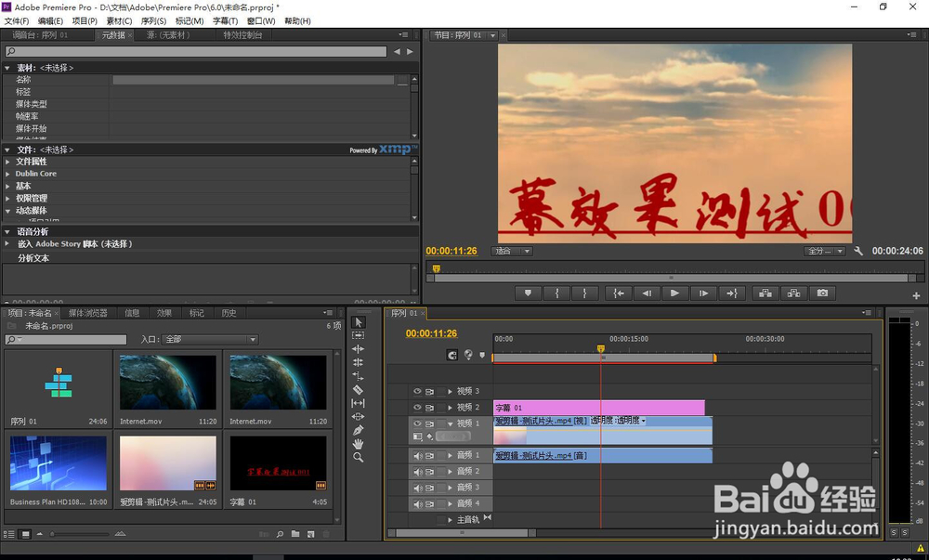Select the Slip tool
929x560 pixels.
(358, 403)
